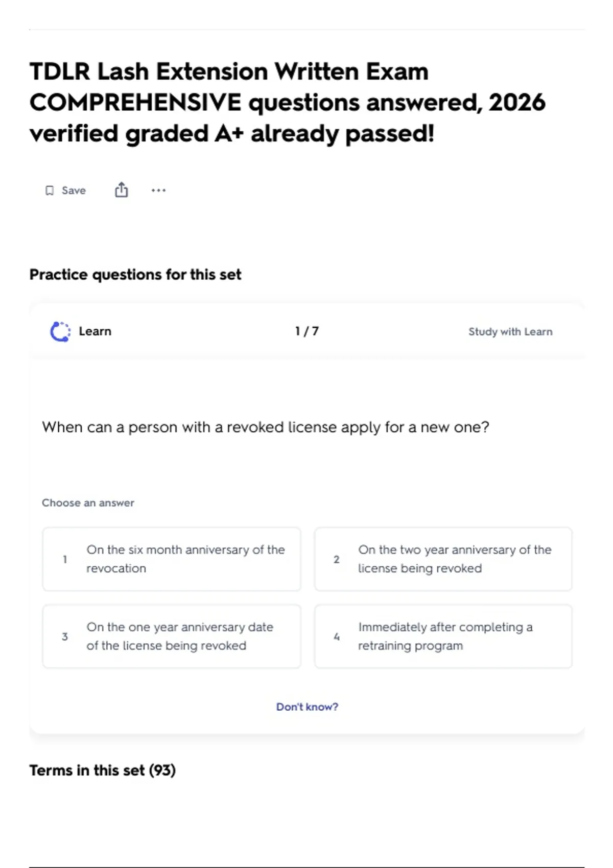Screen dimensions: 613x868
Task: Click the revoked license question text
Action: pyautogui.click(x=266, y=427)
